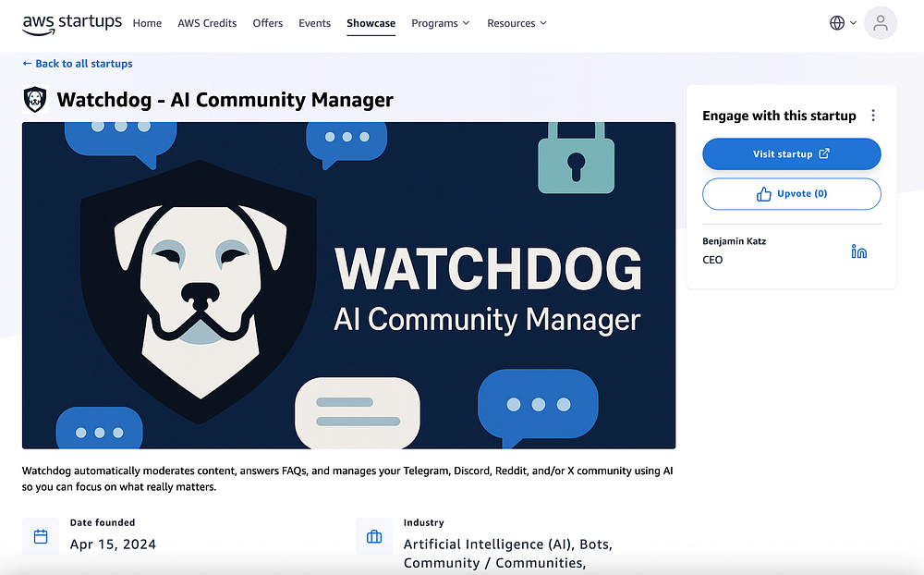Open the Programs dropdown menu

(x=440, y=23)
